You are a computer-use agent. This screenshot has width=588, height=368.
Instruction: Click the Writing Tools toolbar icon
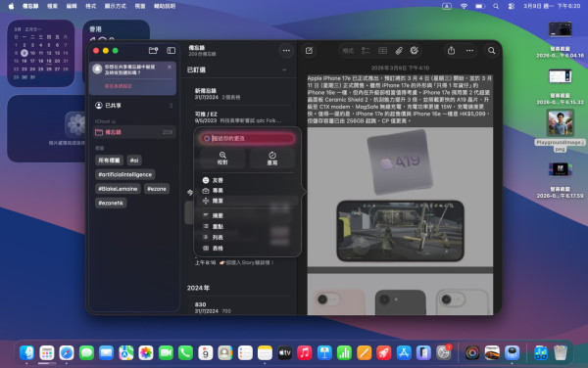414,51
